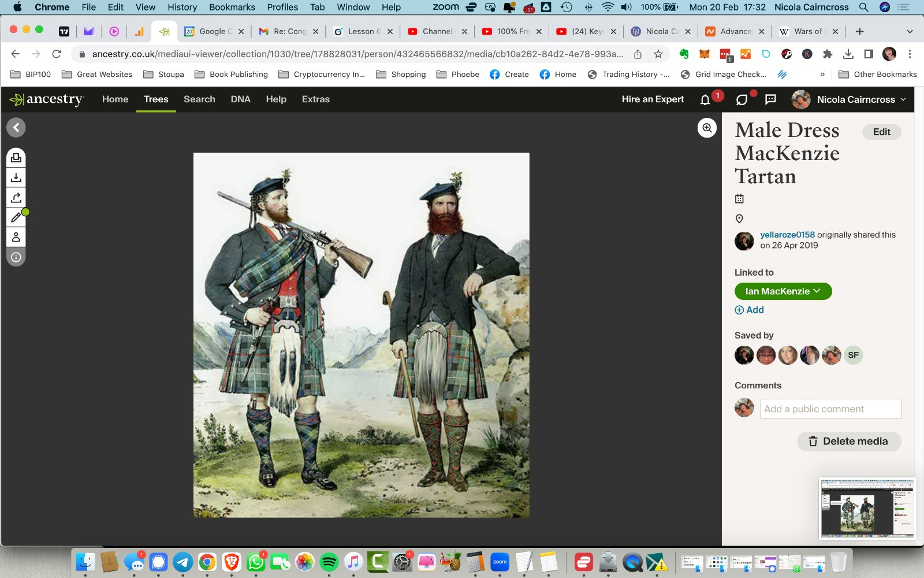The width and height of the screenshot is (924, 578).
Task: Open media info icon in left toolbar
Action: tap(16, 257)
